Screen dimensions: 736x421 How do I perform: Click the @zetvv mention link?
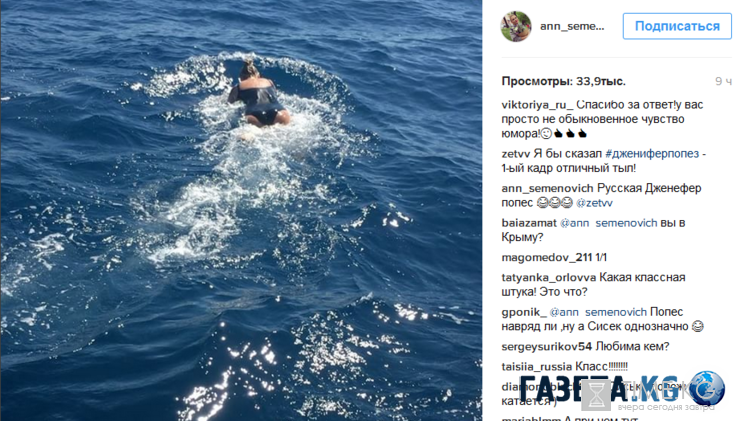pyautogui.click(x=594, y=203)
